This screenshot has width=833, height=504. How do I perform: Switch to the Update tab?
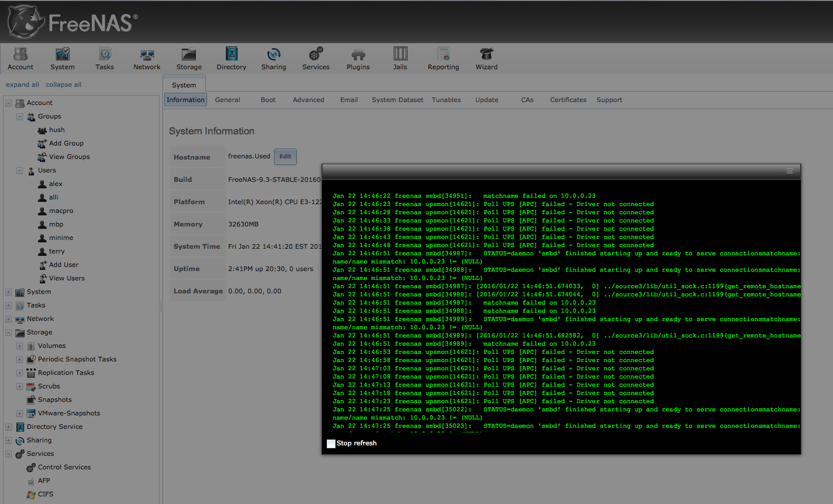coord(487,100)
